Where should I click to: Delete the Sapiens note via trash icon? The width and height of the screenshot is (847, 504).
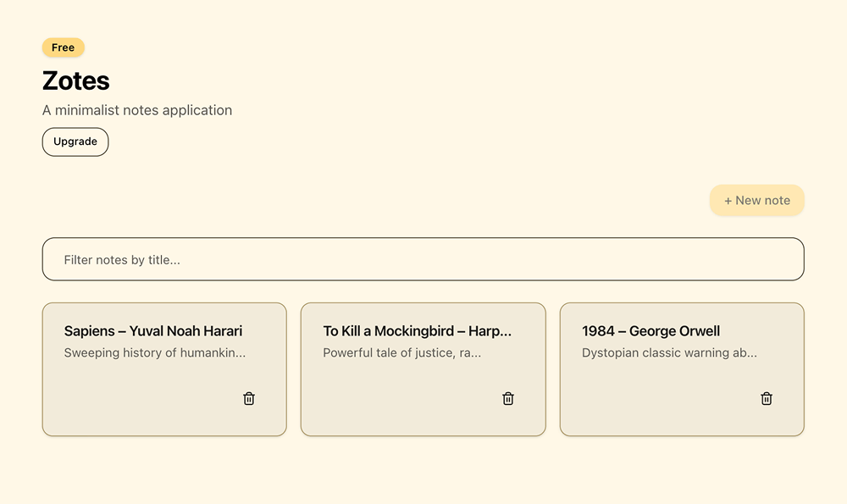[248, 398]
